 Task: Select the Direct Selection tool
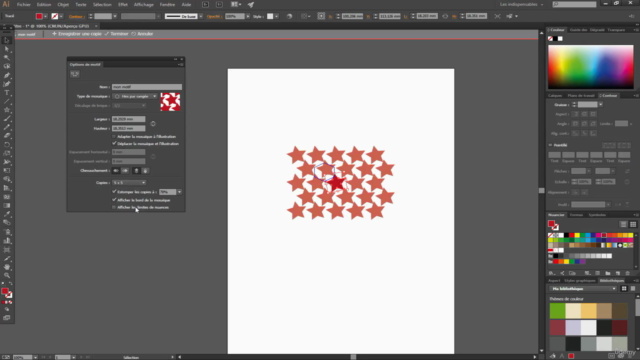[7, 49]
